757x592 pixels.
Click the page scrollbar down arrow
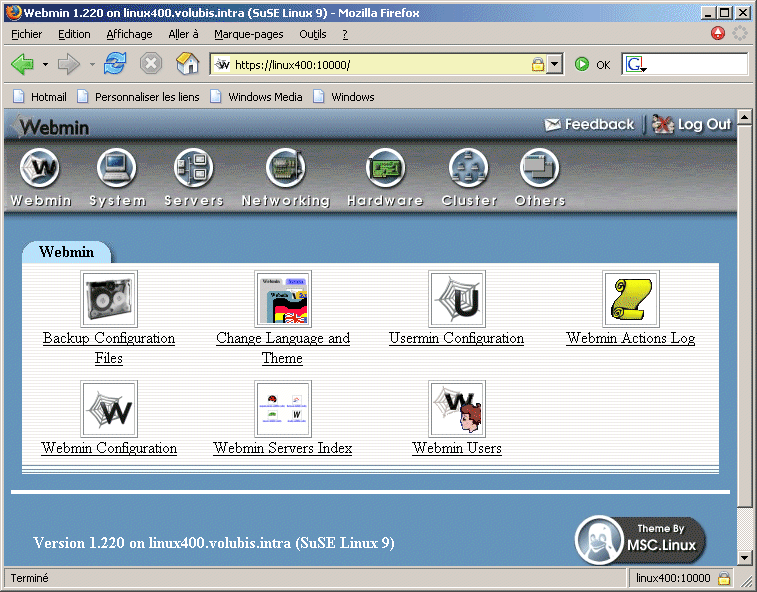point(744,558)
